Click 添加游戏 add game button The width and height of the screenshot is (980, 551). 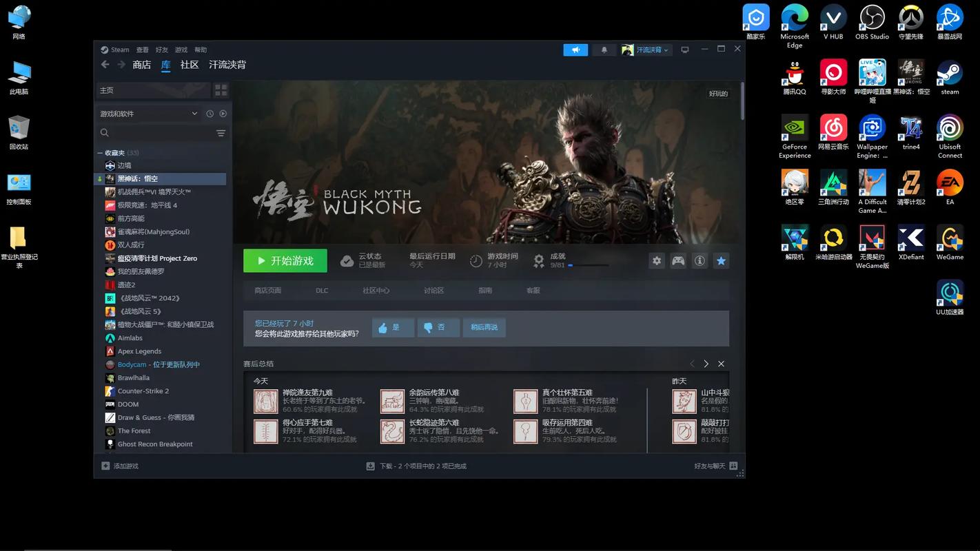(x=120, y=466)
